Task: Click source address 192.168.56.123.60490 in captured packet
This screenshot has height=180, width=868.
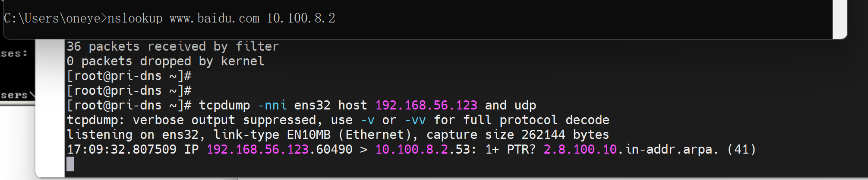Action: point(279,150)
